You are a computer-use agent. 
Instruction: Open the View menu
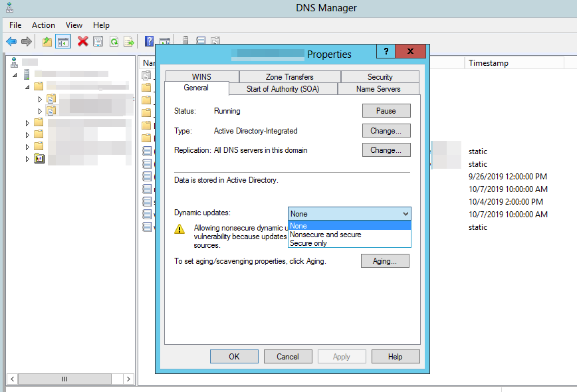[x=74, y=25]
